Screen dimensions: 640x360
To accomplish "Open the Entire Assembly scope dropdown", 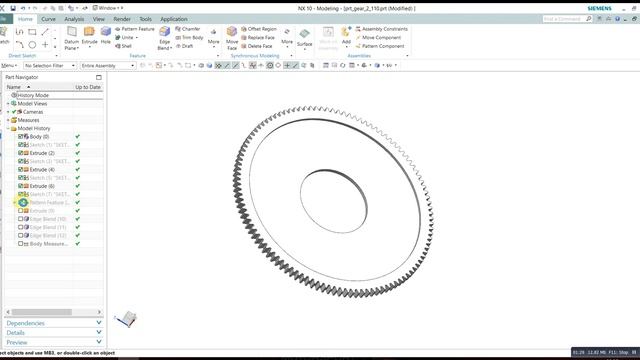I will 108,65.
